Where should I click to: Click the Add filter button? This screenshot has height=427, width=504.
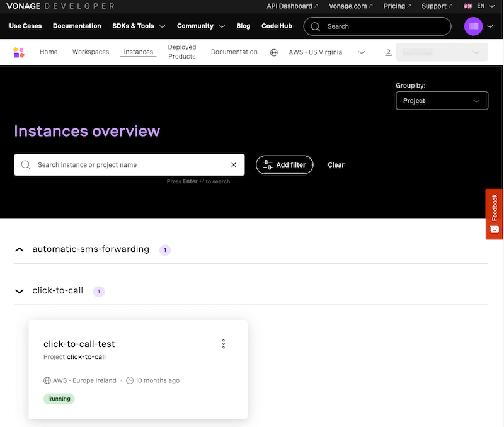coord(285,164)
